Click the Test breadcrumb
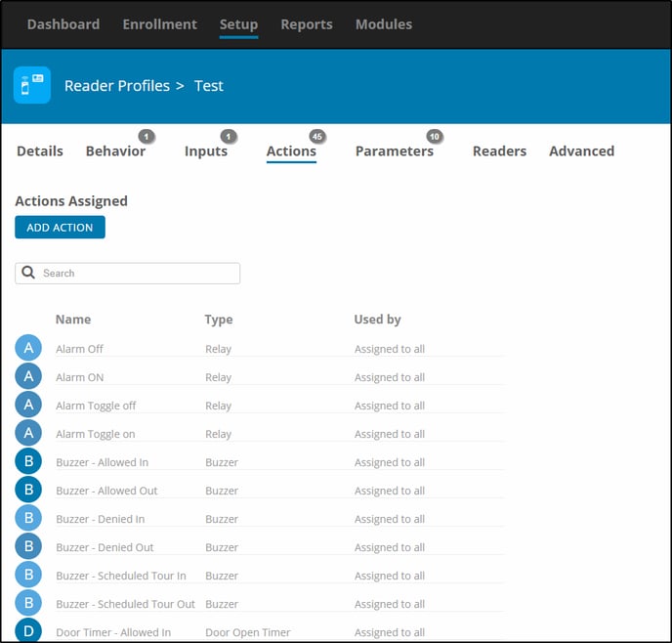Viewport: 672px width, 643px height. coord(209,86)
